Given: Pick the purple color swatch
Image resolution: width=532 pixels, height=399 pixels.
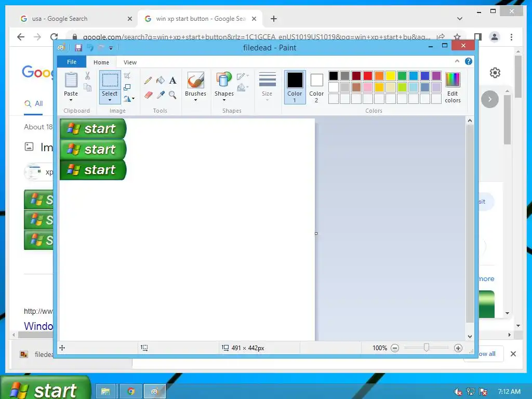Looking at the screenshot, I should point(436,76).
